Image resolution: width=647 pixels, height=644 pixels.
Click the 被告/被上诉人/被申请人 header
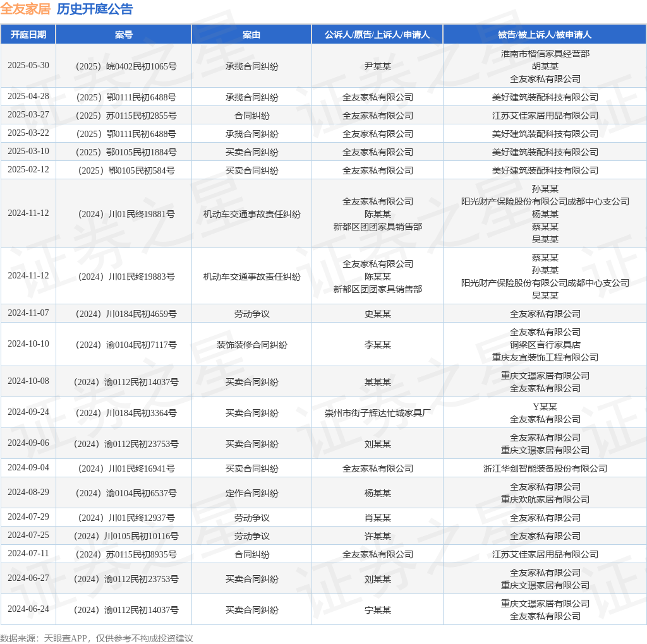pos(545,35)
